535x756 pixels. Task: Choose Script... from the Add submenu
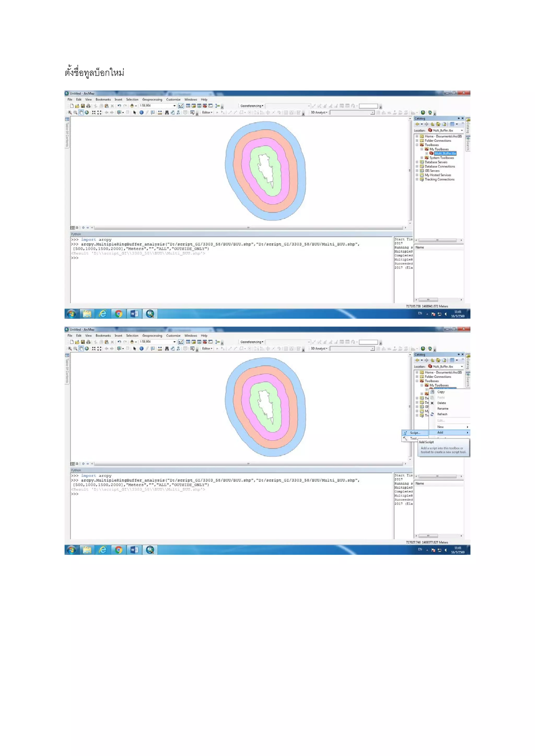[x=414, y=433]
